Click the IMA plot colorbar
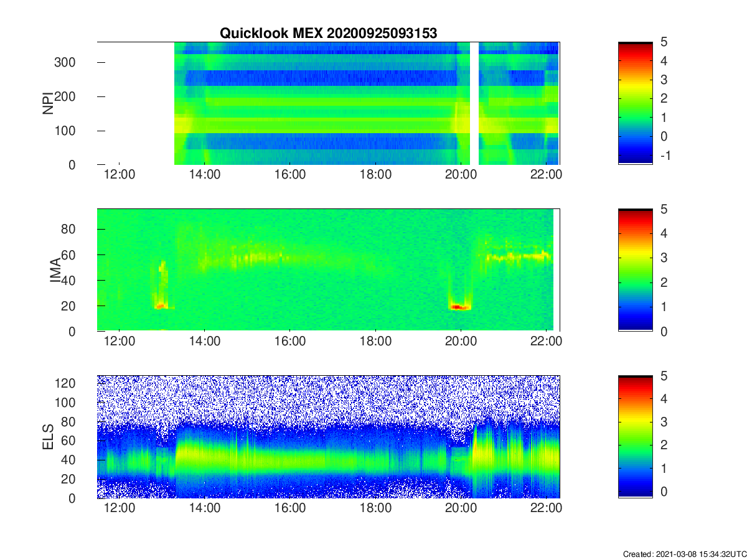This screenshot has height=560, width=747. point(636,270)
